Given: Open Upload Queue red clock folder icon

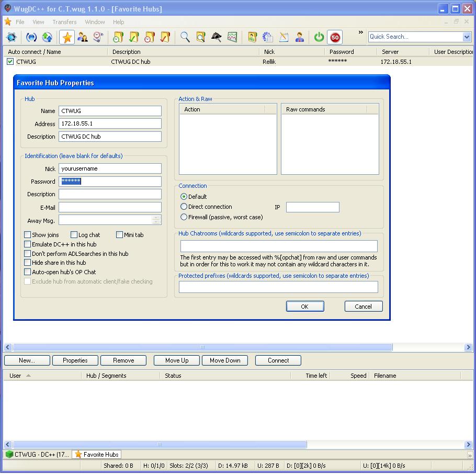Looking at the screenshot, I should (x=150, y=37).
